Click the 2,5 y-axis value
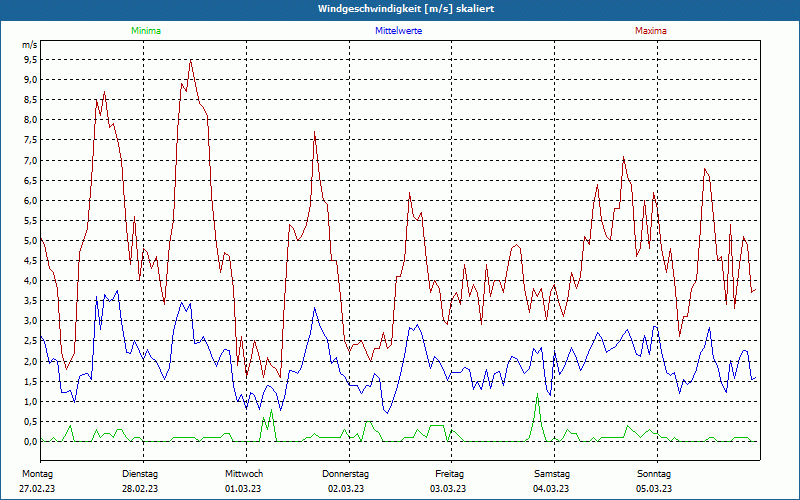 click(x=31, y=341)
